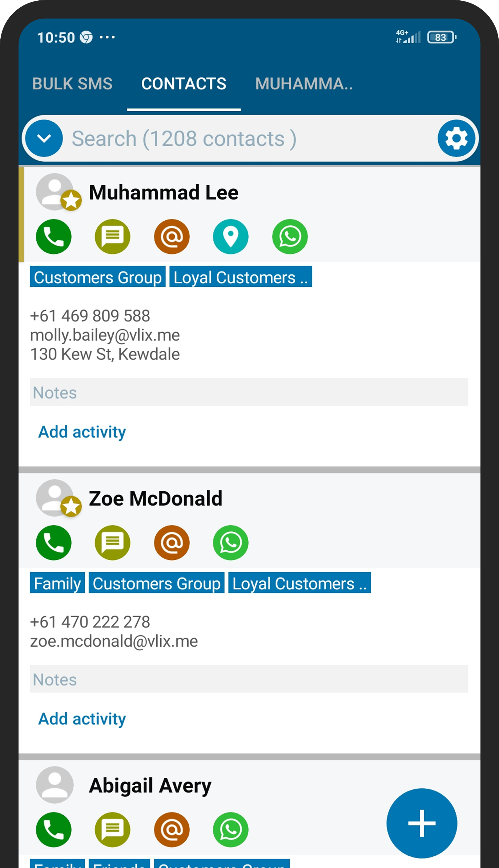The height and width of the screenshot is (868, 499).
Task: Open map location for Muhammad Lee
Action: tap(230, 237)
